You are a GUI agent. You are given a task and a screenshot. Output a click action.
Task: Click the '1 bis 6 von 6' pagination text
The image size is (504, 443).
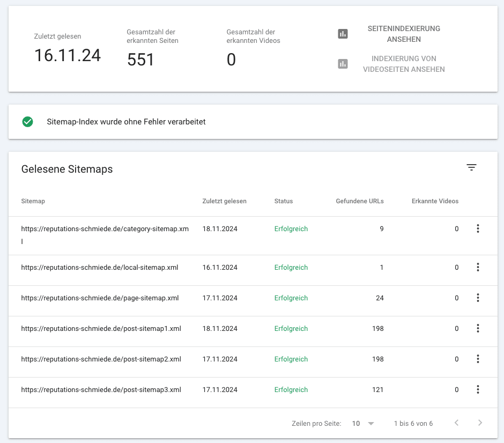point(413,423)
